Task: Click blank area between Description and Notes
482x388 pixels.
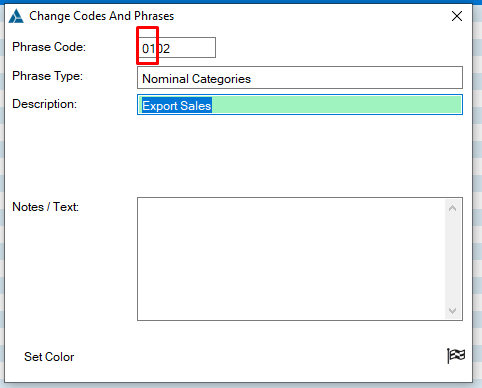Action: (x=300, y=156)
